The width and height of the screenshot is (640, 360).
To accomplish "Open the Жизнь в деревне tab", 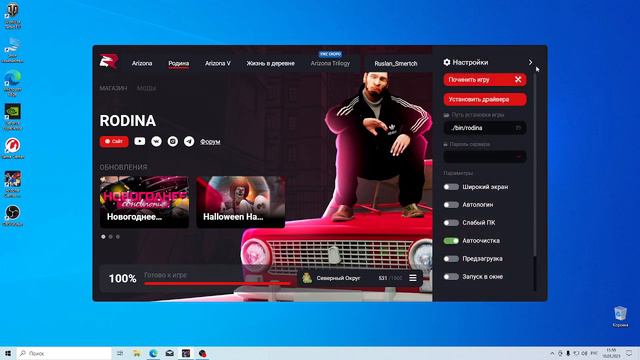I will tap(270, 63).
